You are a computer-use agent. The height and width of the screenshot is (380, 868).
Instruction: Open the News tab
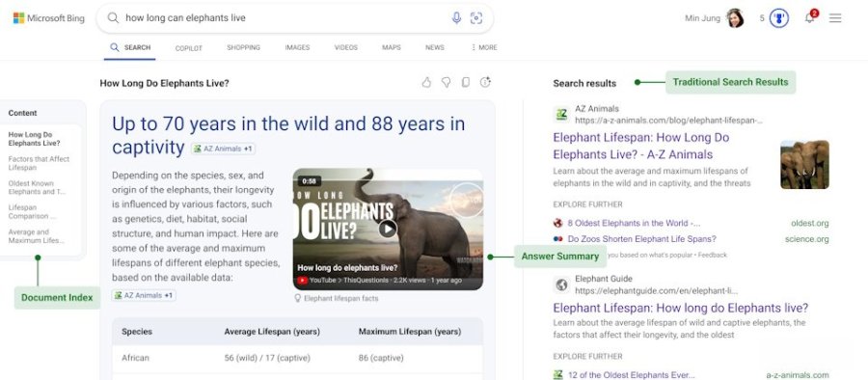[x=435, y=47]
